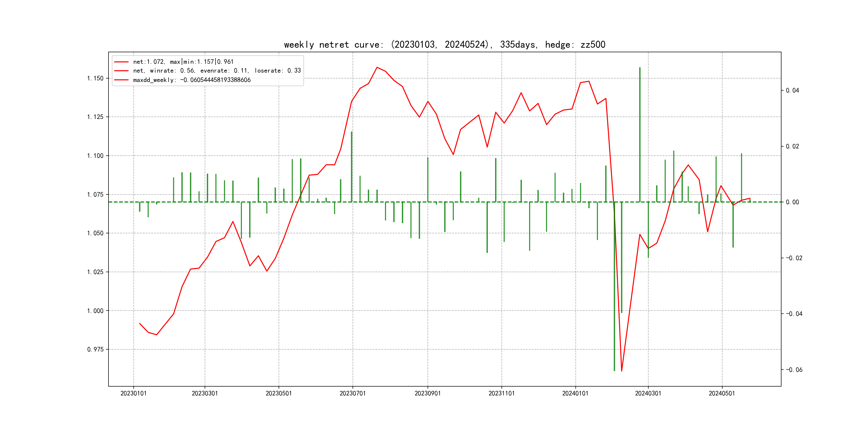Click the 20240101 x-axis date label
Image resolution: width=868 pixels, height=434 pixels.
coord(575,394)
